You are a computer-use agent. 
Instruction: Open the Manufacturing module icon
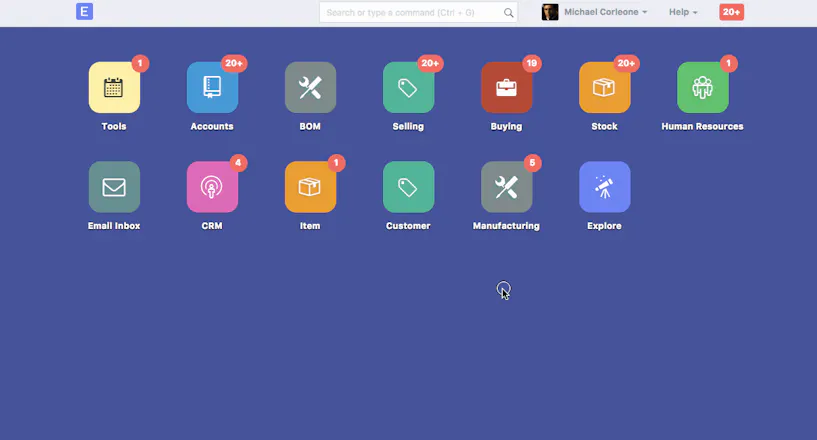[506, 187]
